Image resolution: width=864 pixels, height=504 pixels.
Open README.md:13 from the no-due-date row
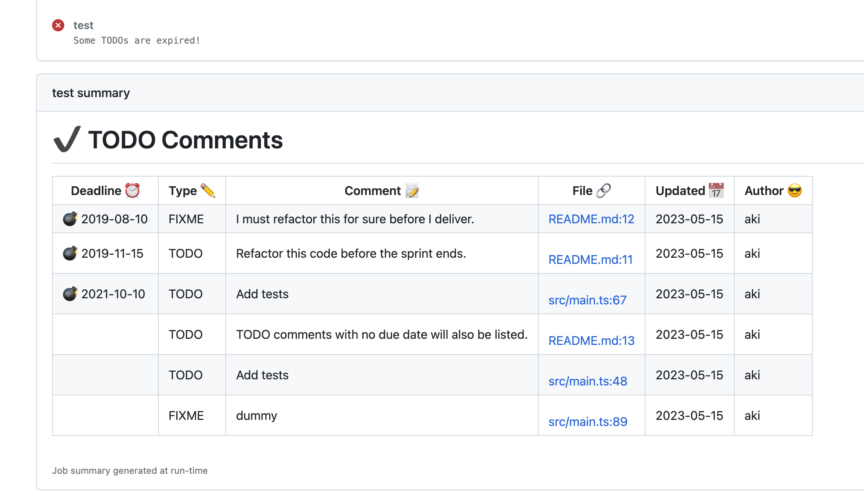pyautogui.click(x=591, y=340)
